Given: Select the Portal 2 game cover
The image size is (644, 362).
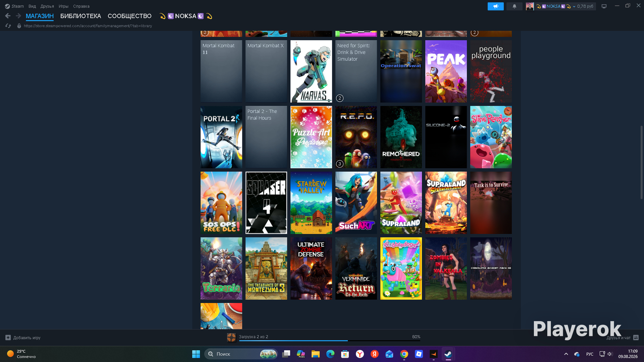Looking at the screenshot, I should point(221,137).
